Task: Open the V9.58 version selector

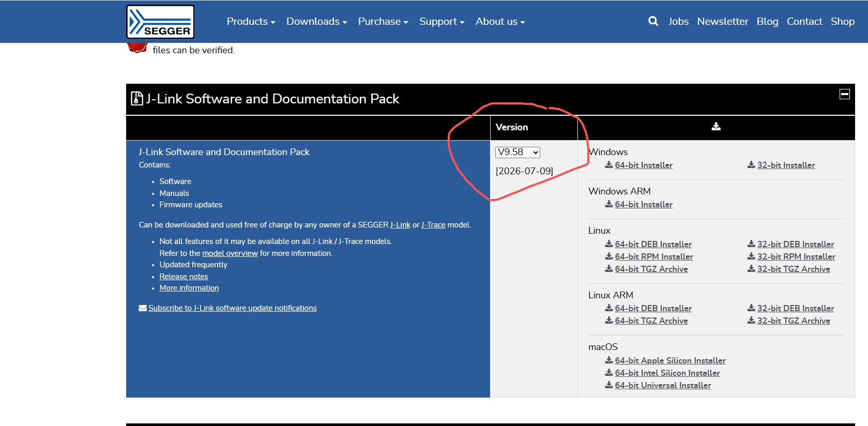Action: (x=517, y=152)
